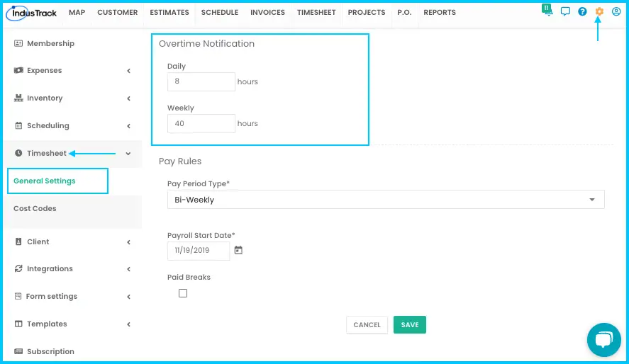
Task: Collapse the Timesheet section chevron
Action: pyautogui.click(x=128, y=154)
